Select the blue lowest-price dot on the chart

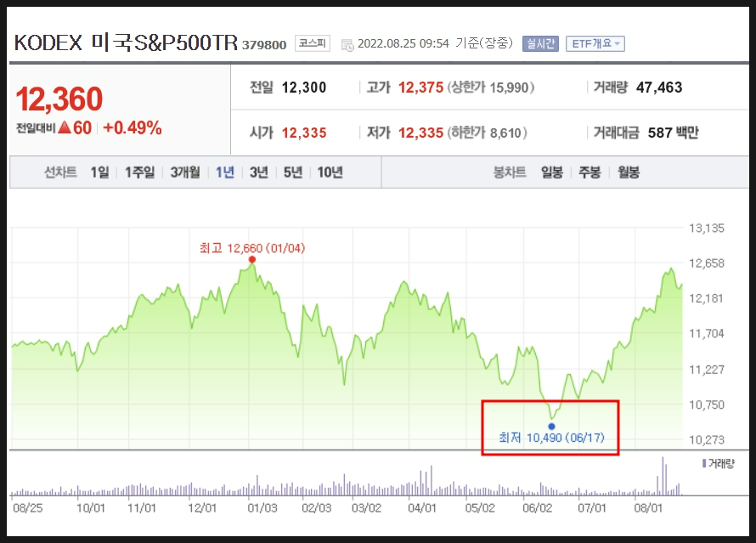tap(551, 427)
